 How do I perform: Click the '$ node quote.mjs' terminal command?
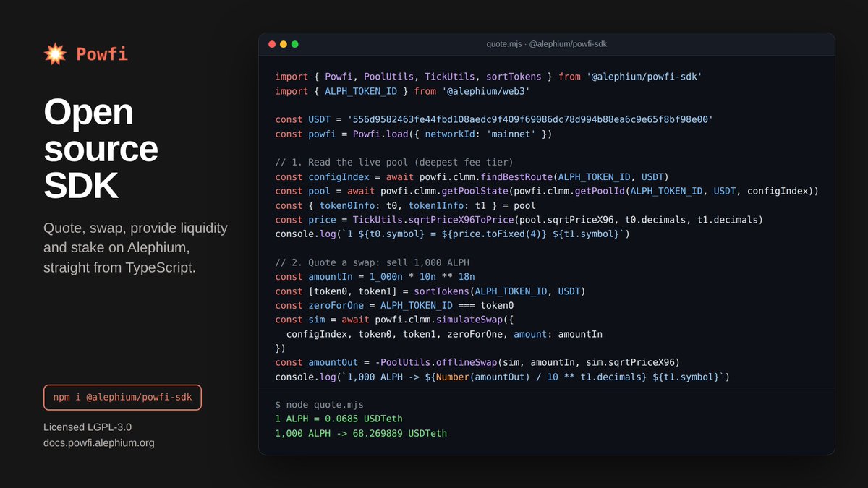click(x=319, y=404)
